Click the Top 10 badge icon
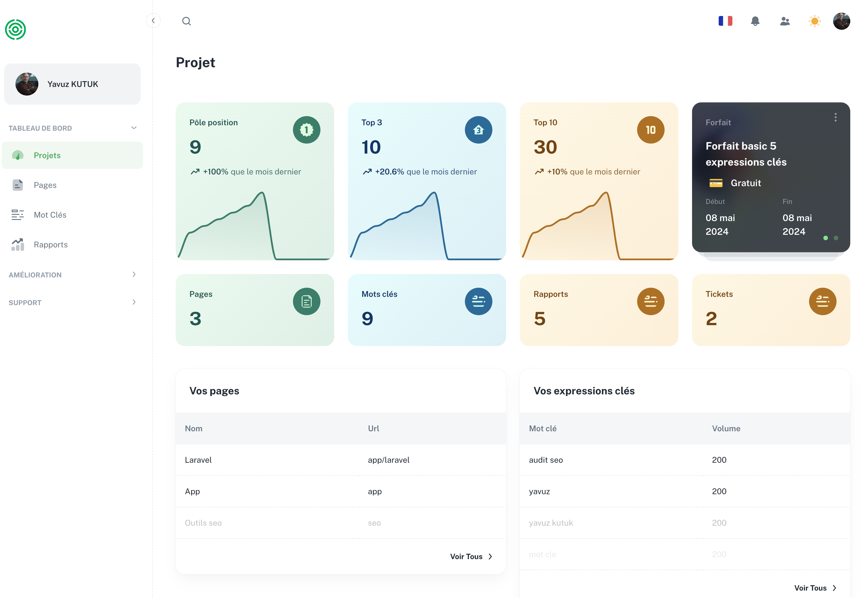This screenshot has width=868, height=598. pos(650,130)
